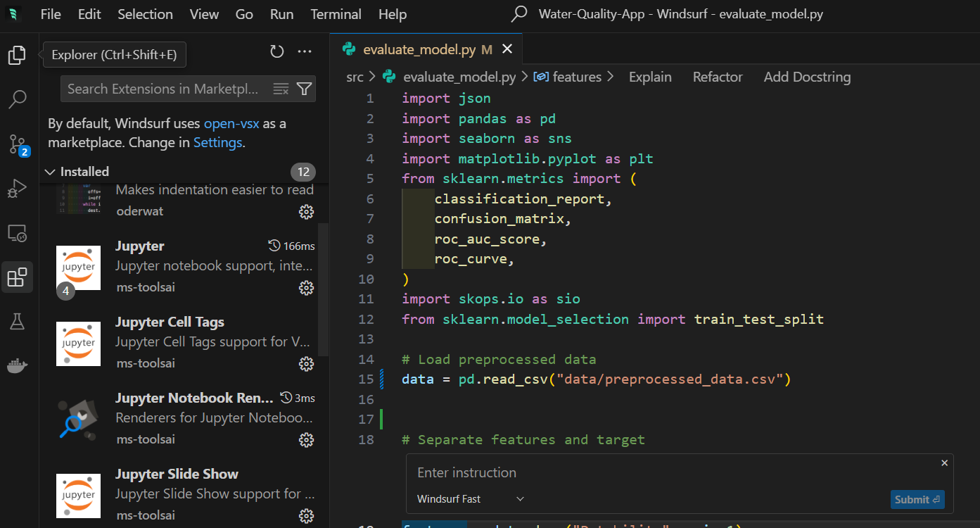Open the Go menu
The image size is (980, 528).
244,14
